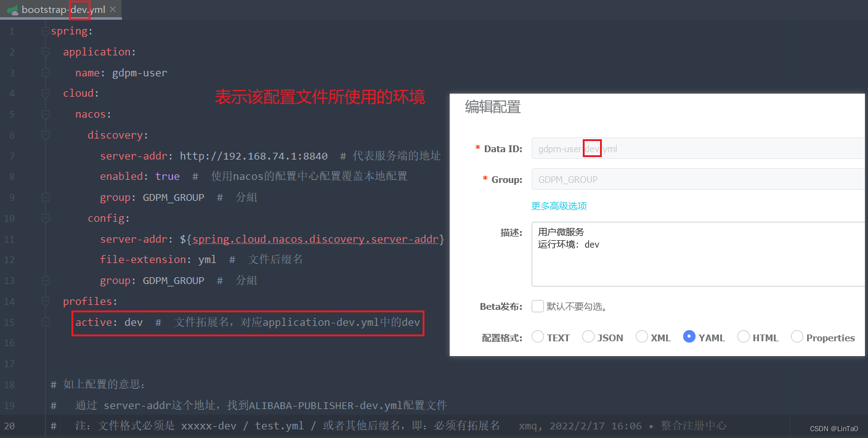
Task: Tick the Beta发布 checkbox
Action: (538, 306)
